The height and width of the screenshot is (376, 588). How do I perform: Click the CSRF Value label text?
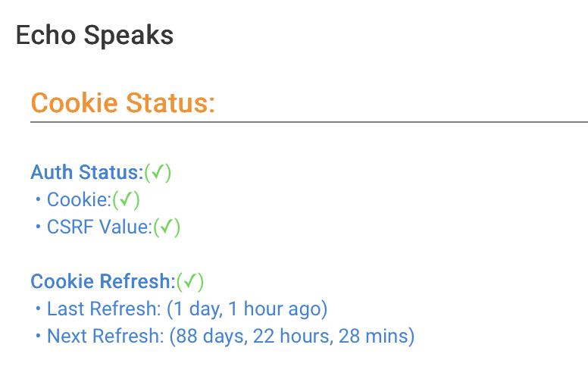point(99,227)
